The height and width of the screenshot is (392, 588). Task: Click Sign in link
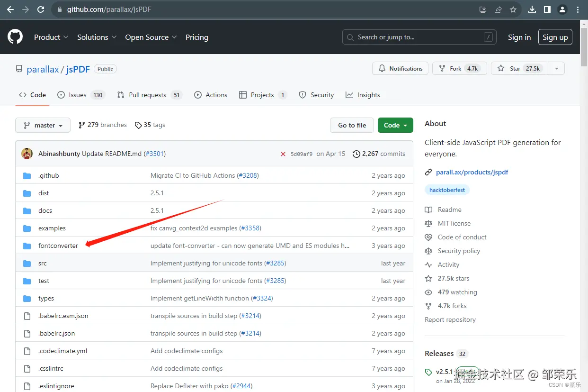(519, 37)
